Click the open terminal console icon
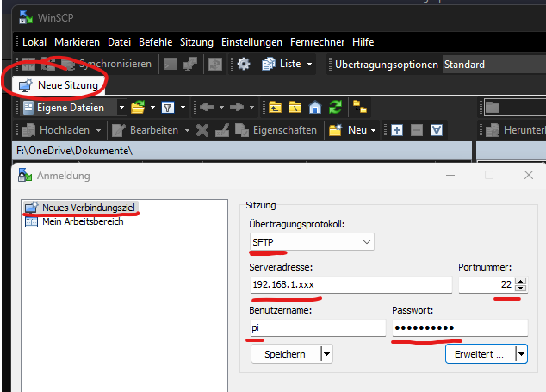 (171, 64)
